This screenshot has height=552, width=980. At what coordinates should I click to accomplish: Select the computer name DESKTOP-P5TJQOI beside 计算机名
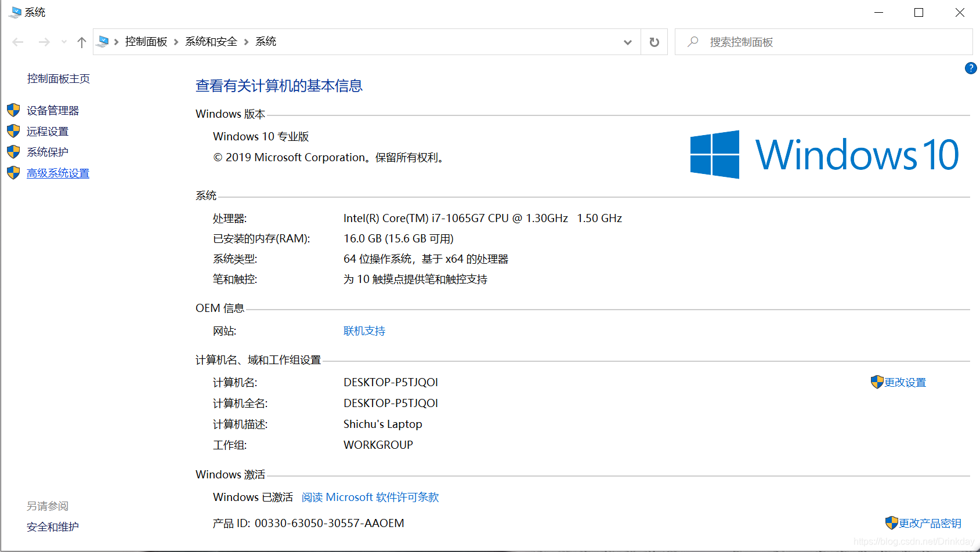click(x=391, y=383)
